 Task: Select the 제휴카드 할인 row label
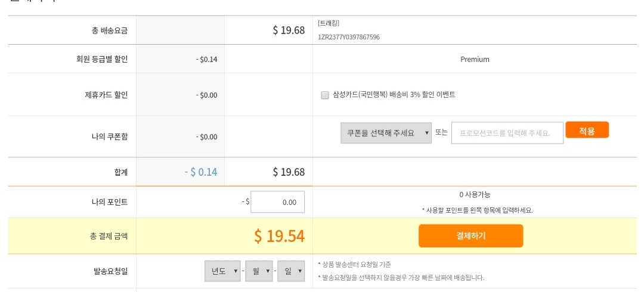(x=106, y=95)
